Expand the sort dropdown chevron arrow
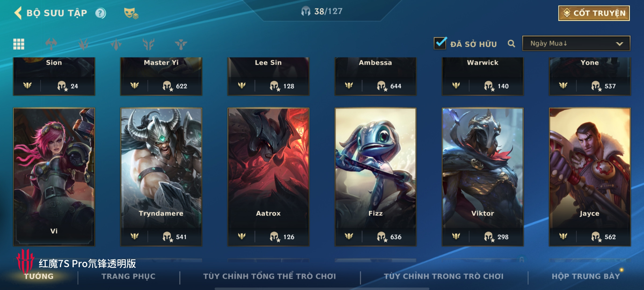 click(x=620, y=44)
